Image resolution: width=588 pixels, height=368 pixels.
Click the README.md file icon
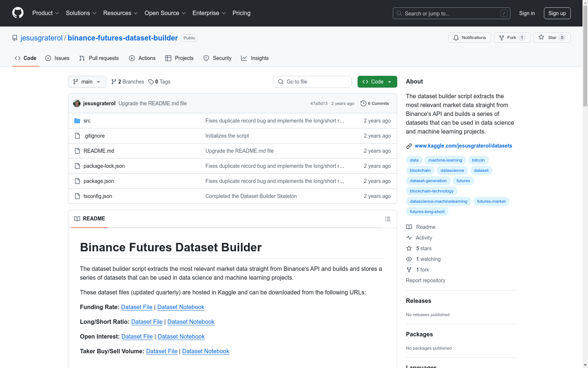[x=77, y=151]
